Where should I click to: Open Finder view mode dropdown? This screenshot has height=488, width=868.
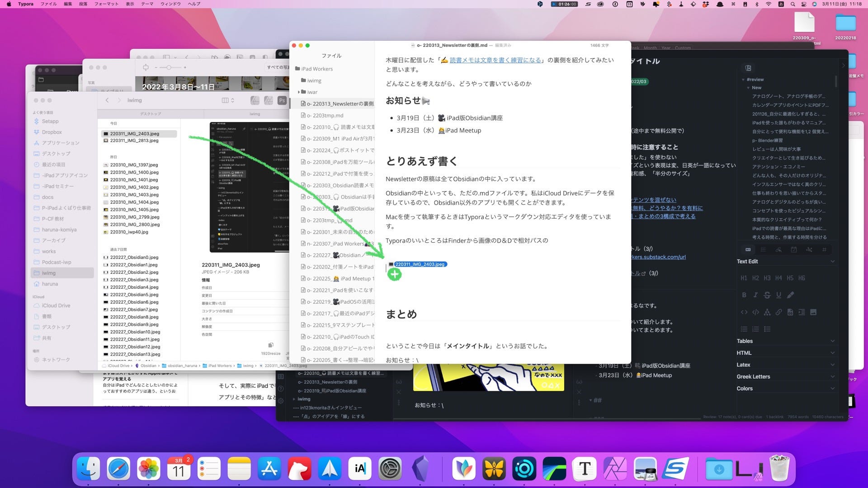click(228, 100)
